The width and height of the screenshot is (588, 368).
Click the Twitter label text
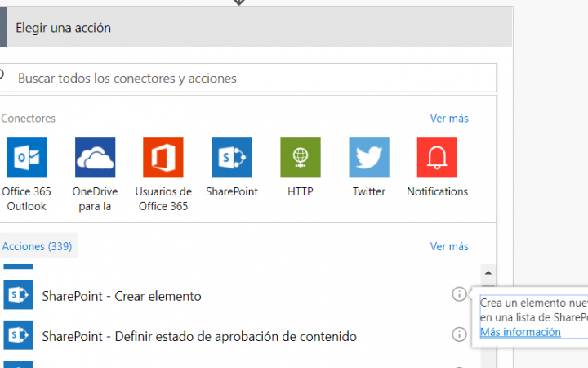(369, 191)
